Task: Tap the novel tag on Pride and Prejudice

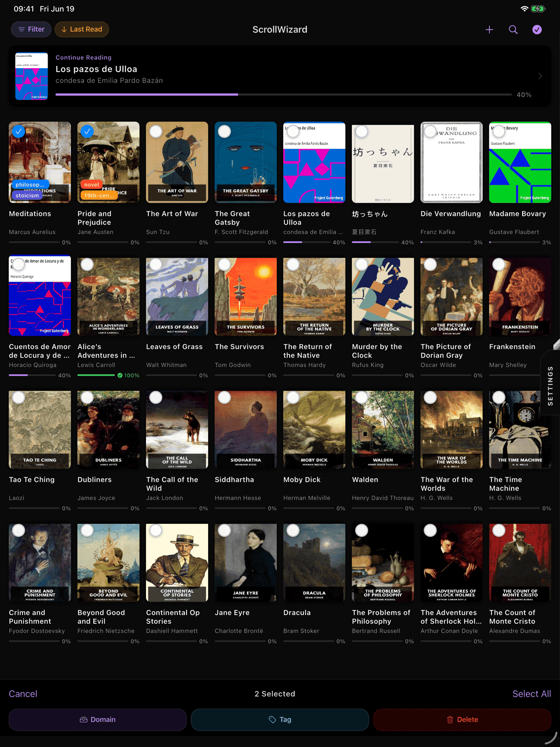Action: 91,184
